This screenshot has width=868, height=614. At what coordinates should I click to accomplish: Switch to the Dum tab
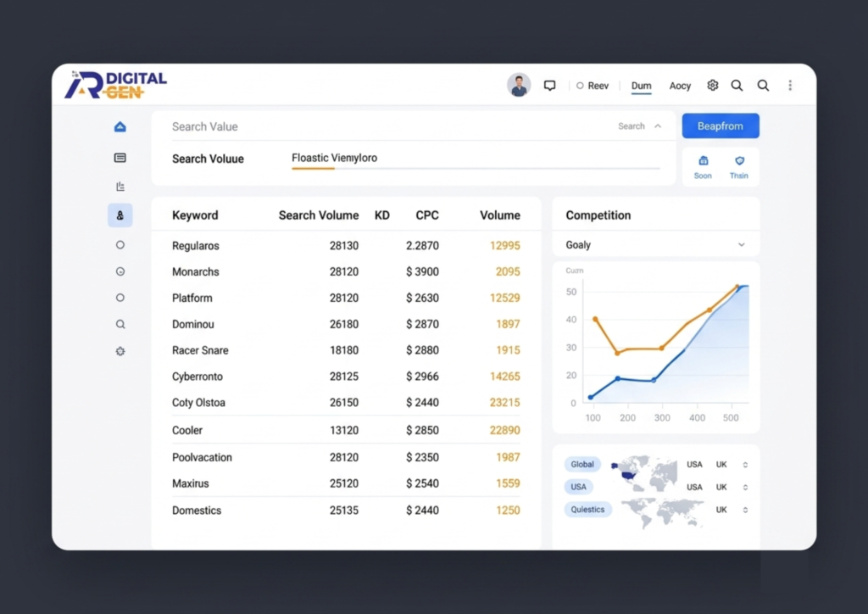(641, 86)
